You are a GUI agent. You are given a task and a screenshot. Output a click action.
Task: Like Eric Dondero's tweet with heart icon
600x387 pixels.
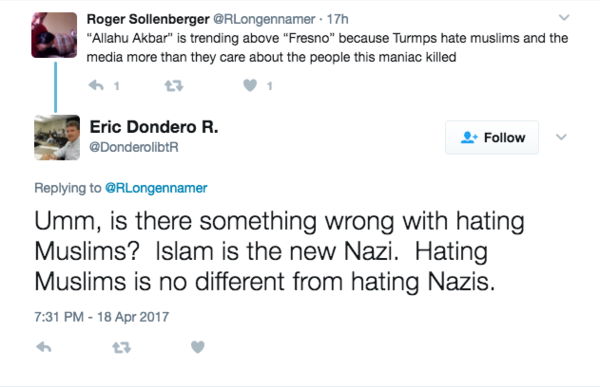tap(197, 347)
